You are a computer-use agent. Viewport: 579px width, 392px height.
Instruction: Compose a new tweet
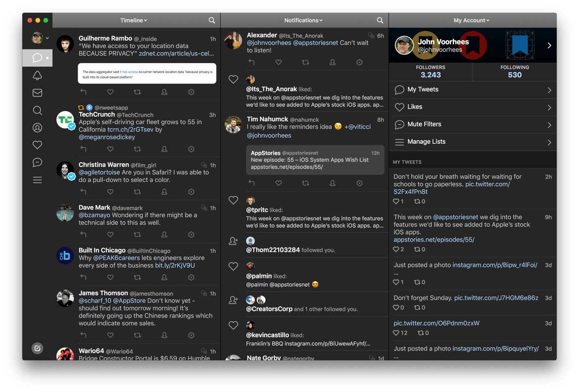tap(37, 348)
